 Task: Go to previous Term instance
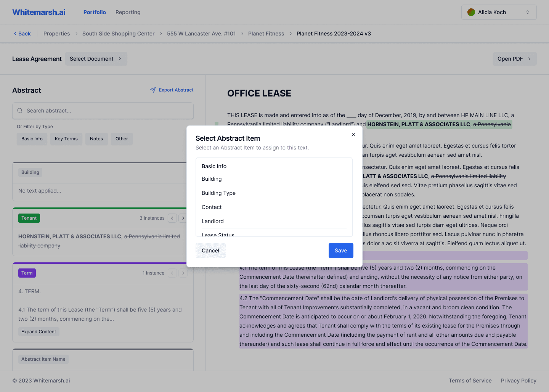click(x=172, y=273)
